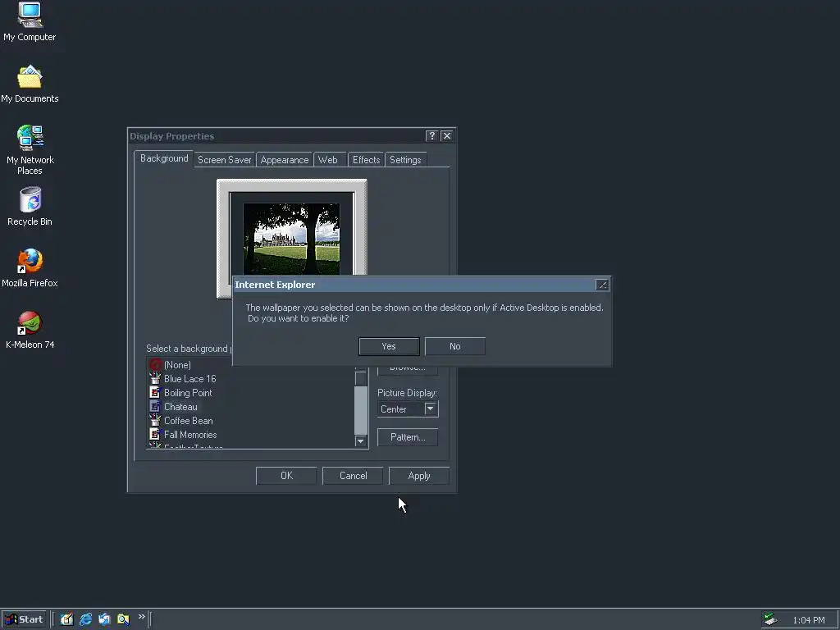Launch Outlook Express from the quick launch bar
The height and width of the screenshot is (630, 840).
(104, 619)
